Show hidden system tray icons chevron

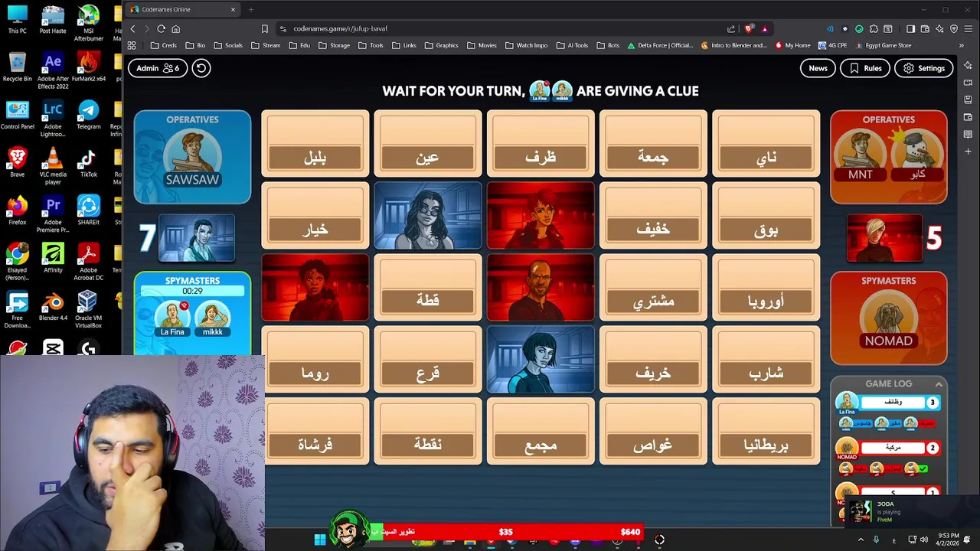[861, 540]
